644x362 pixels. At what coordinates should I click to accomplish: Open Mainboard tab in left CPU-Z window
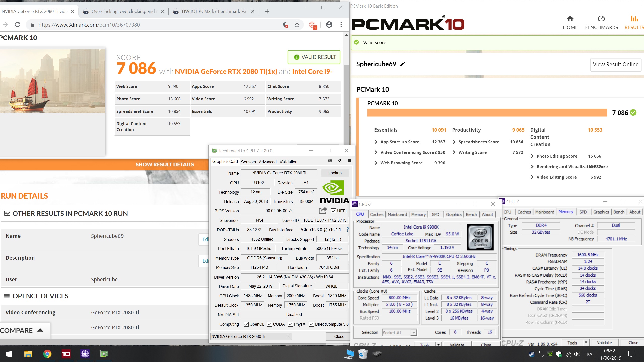(397, 214)
